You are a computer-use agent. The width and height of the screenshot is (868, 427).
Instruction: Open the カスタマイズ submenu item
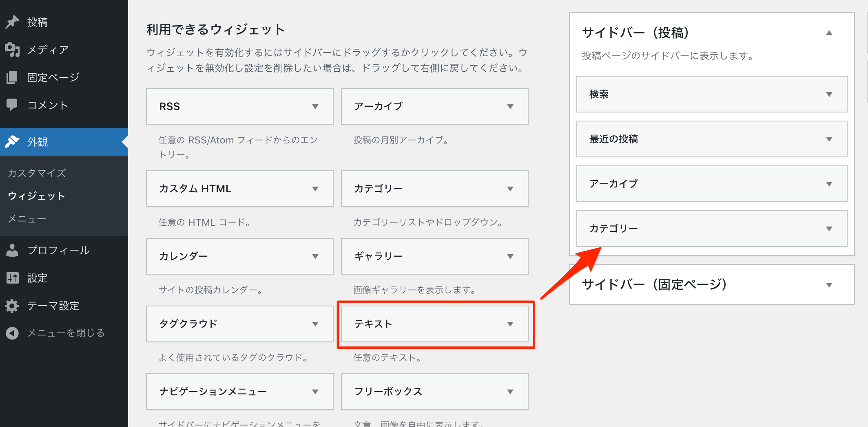(37, 173)
